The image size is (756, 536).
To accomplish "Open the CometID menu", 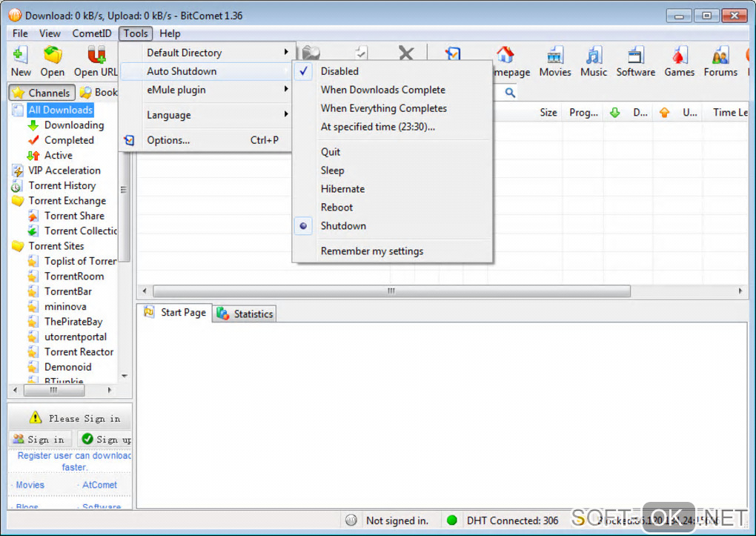I will point(92,33).
